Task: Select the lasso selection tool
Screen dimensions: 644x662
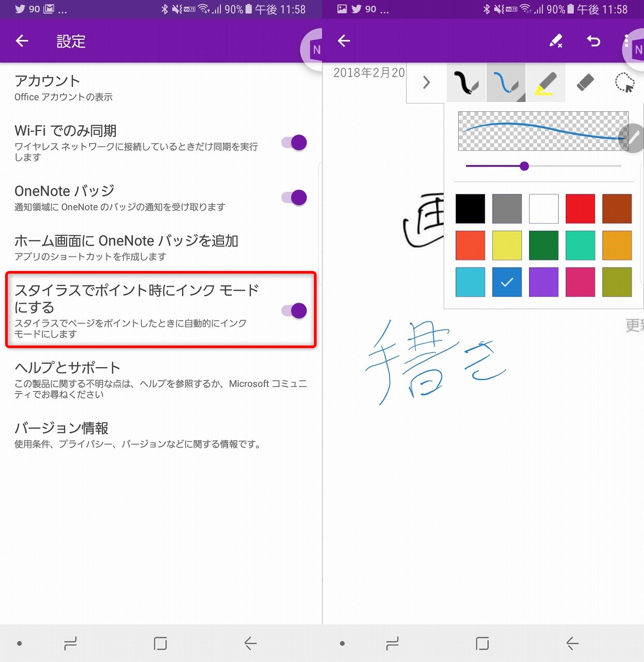Action: (x=624, y=83)
